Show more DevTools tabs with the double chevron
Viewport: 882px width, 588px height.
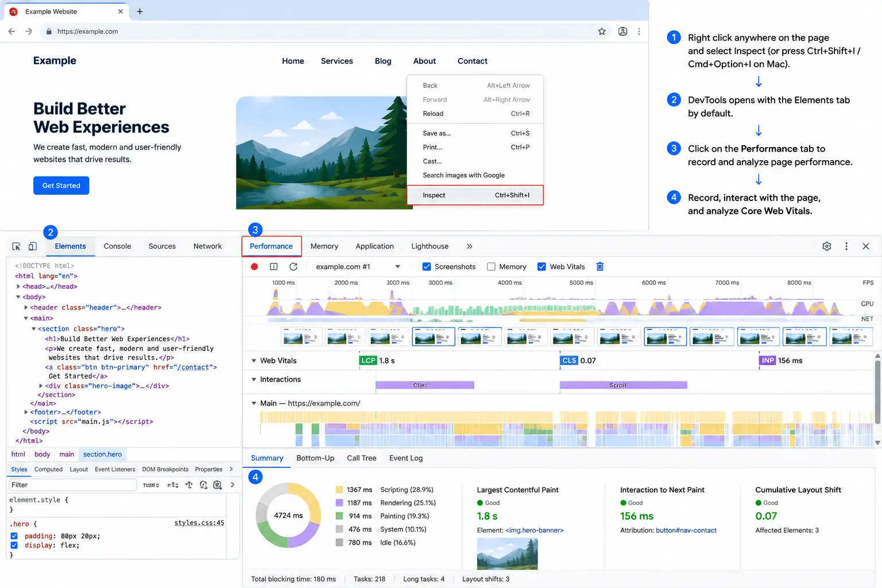469,246
